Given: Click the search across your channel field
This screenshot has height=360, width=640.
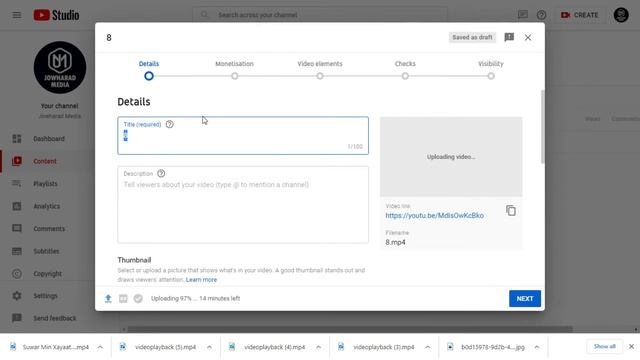Looking at the screenshot, I should pyautogui.click(x=320, y=15).
